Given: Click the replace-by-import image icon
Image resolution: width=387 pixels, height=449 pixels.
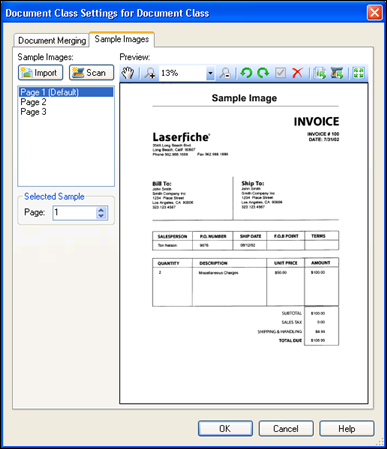Looking at the screenshot, I should pos(320,73).
